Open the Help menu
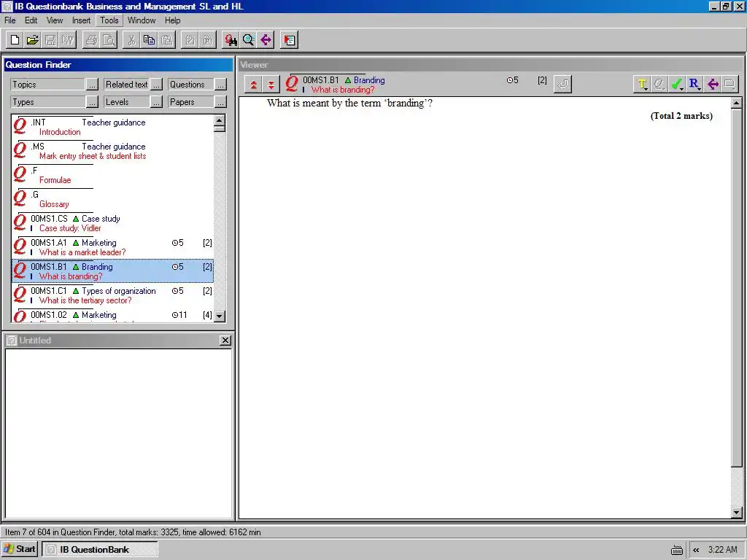The width and height of the screenshot is (747, 560). click(x=172, y=20)
